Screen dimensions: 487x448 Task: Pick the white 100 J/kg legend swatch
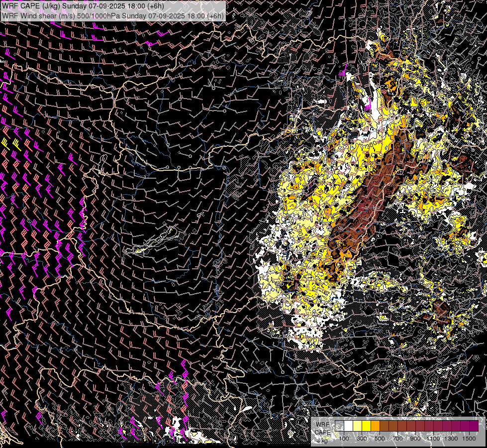coord(349,426)
